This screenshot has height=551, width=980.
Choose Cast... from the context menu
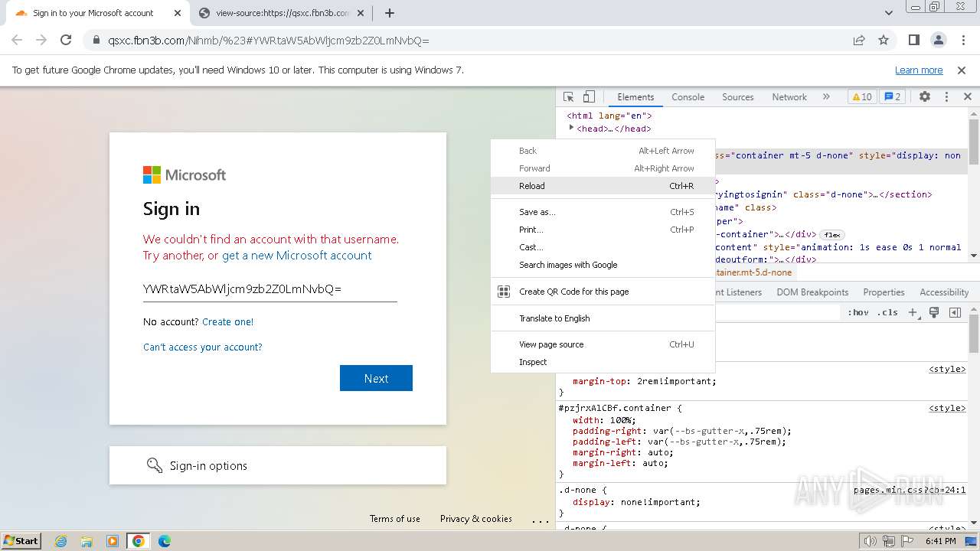[603, 247]
